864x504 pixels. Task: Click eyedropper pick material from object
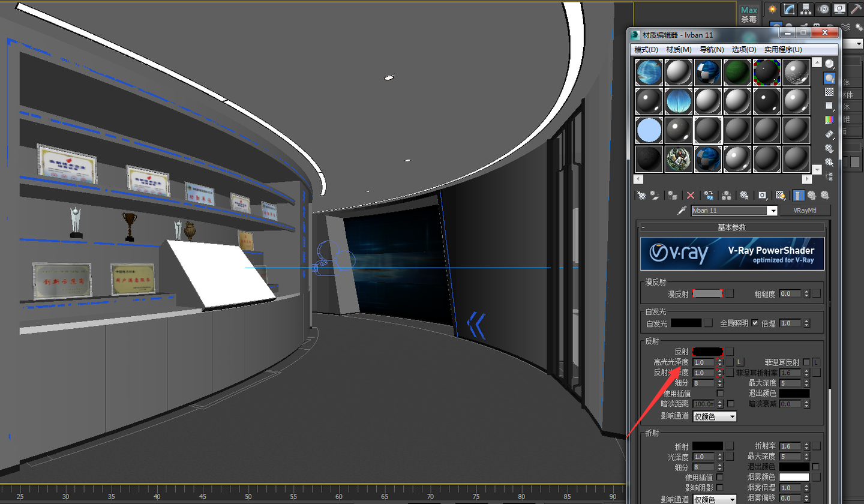(x=682, y=211)
